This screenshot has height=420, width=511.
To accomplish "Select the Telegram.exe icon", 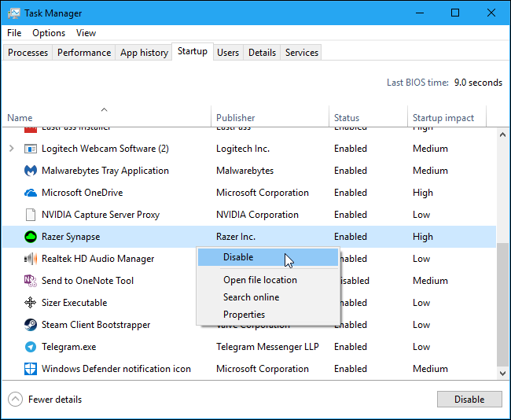I will (31, 347).
